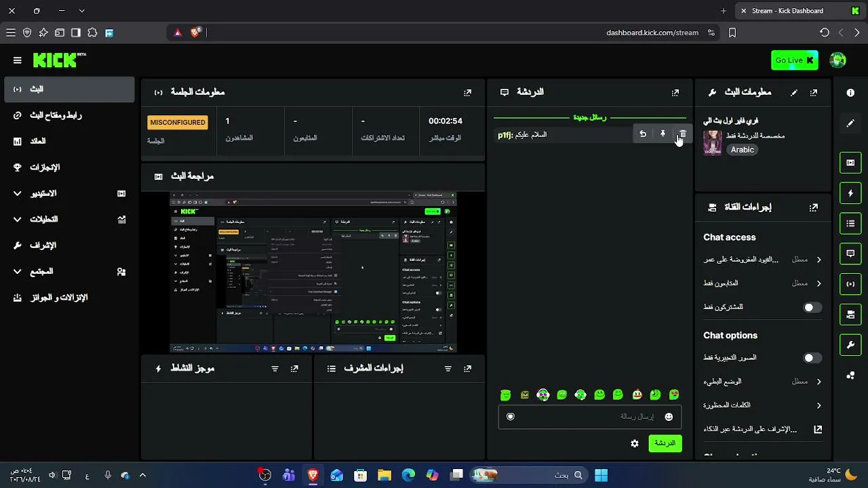Expand the المجتمع sidebar section

pyautogui.click(x=69, y=272)
